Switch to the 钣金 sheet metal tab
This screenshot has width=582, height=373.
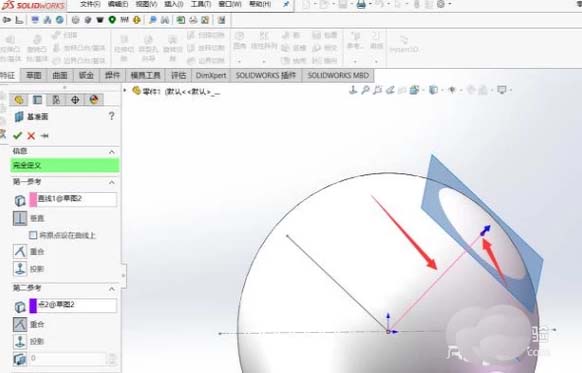(x=86, y=75)
